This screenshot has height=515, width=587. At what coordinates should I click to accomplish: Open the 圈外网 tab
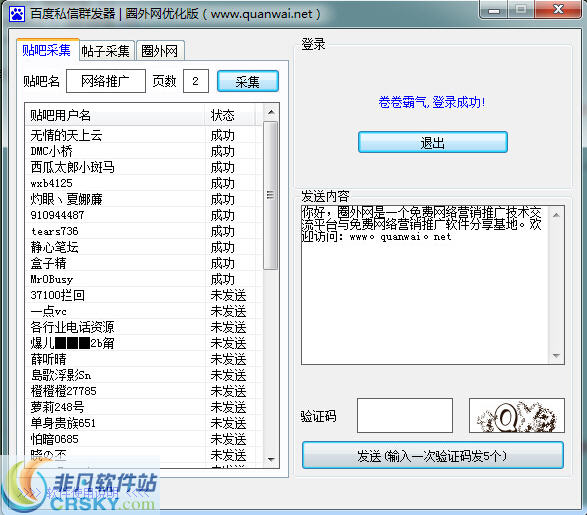point(160,51)
